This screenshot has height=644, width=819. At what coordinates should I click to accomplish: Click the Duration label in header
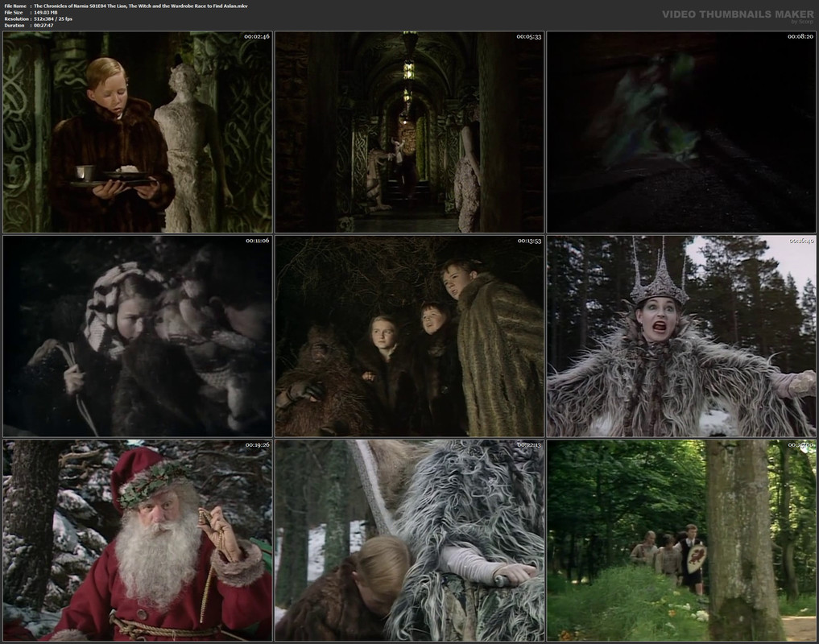coord(14,25)
